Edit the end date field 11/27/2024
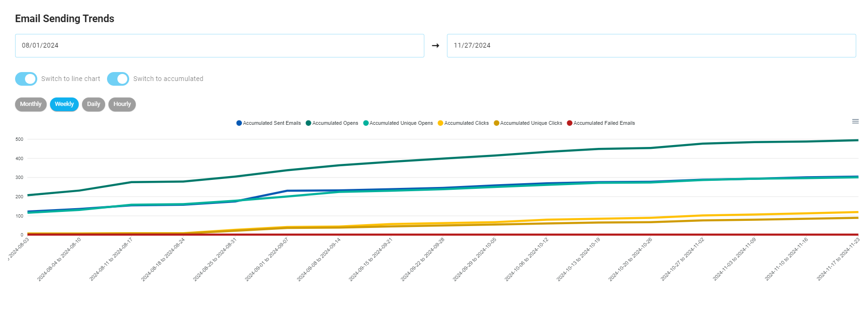The height and width of the screenshot is (316, 868). (651, 46)
